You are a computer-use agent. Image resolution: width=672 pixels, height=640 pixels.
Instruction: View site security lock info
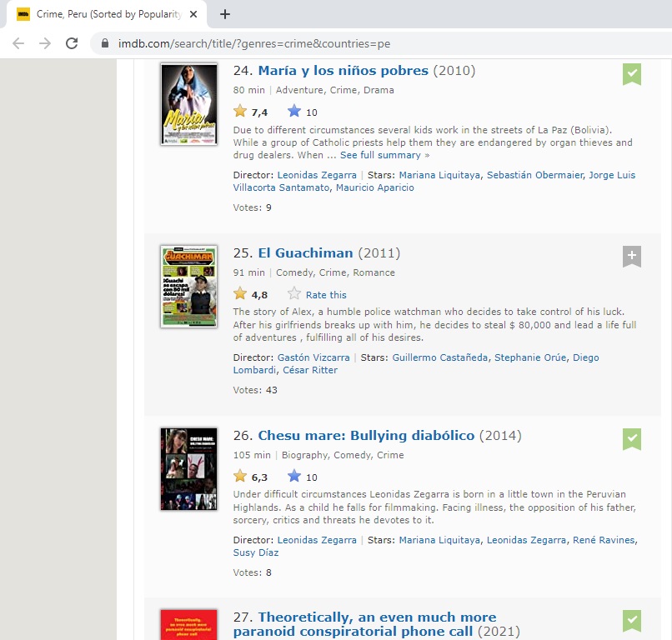click(x=105, y=43)
